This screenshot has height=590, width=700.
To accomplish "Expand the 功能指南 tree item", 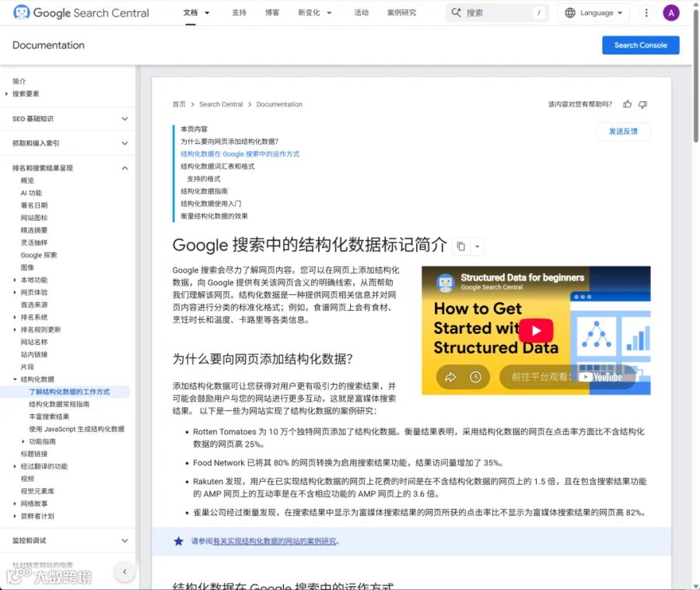I will (x=23, y=441).
